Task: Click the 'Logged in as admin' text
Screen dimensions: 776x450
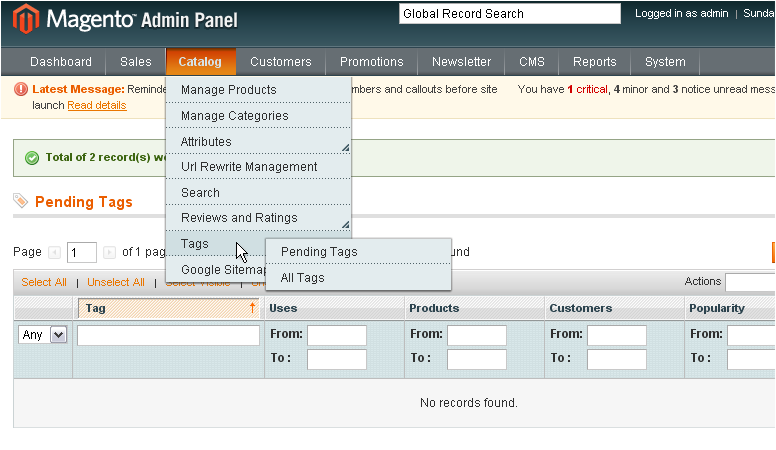Action: click(x=681, y=13)
